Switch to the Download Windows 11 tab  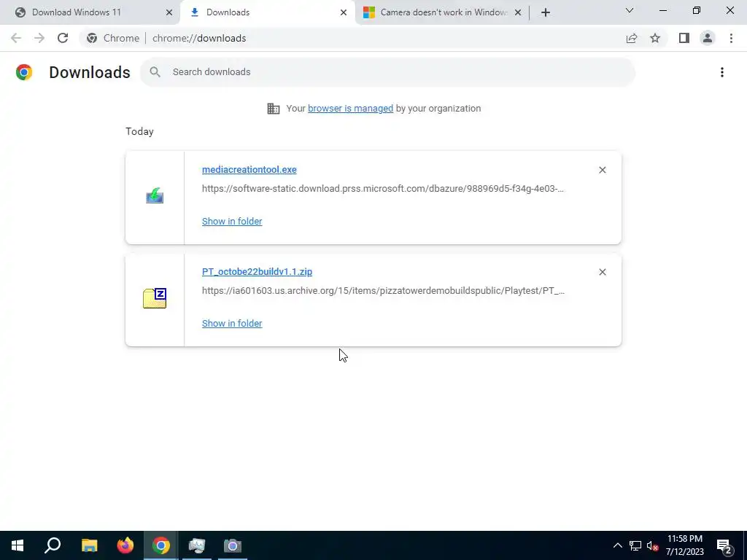coord(90,12)
